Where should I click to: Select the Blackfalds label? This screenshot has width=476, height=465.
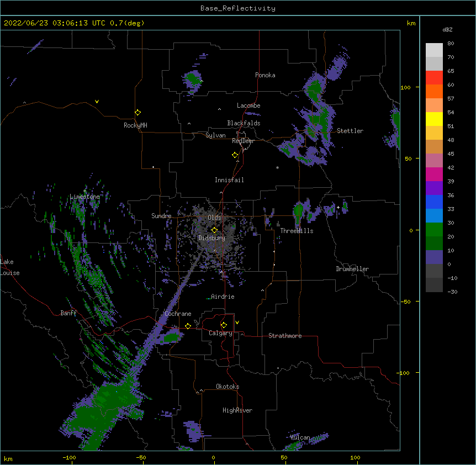244,123
